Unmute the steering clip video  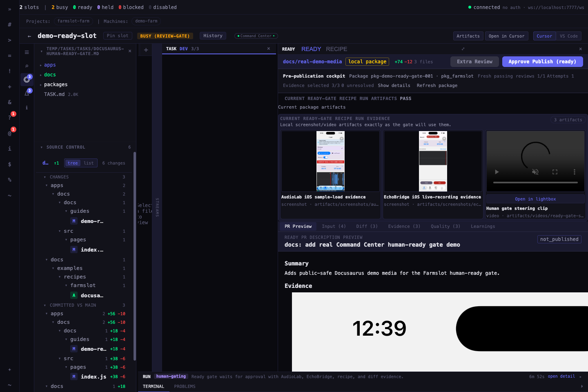(535, 172)
